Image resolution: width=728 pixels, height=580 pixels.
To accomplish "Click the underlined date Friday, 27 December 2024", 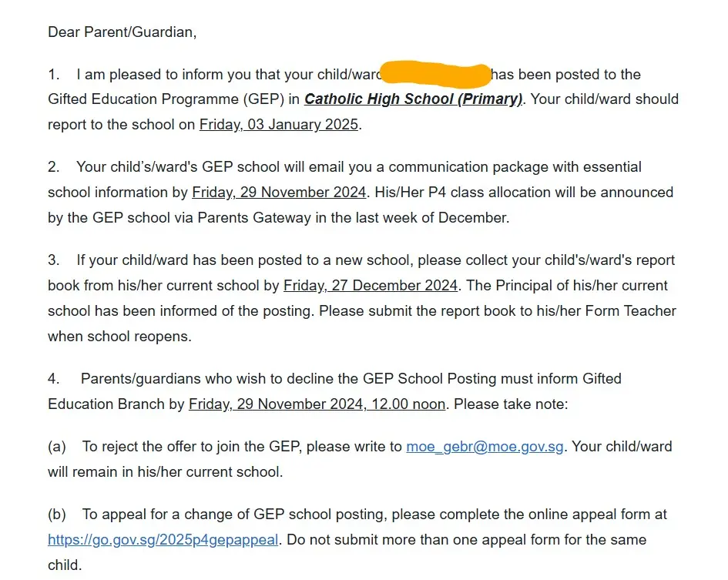I will (x=371, y=286).
